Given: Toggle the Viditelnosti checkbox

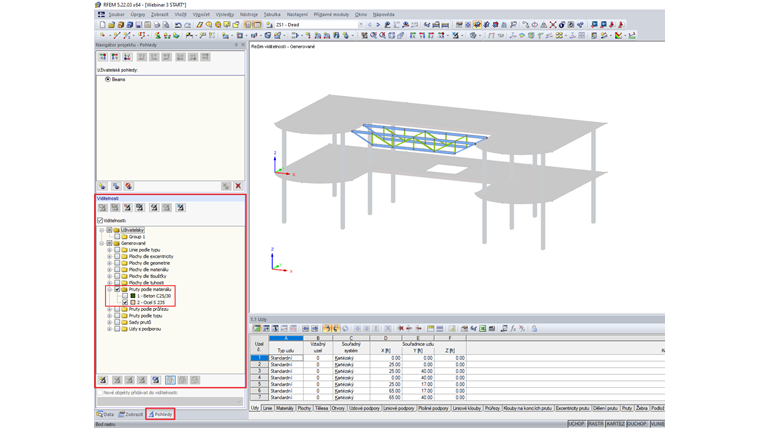Looking at the screenshot, I should [x=100, y=221].
